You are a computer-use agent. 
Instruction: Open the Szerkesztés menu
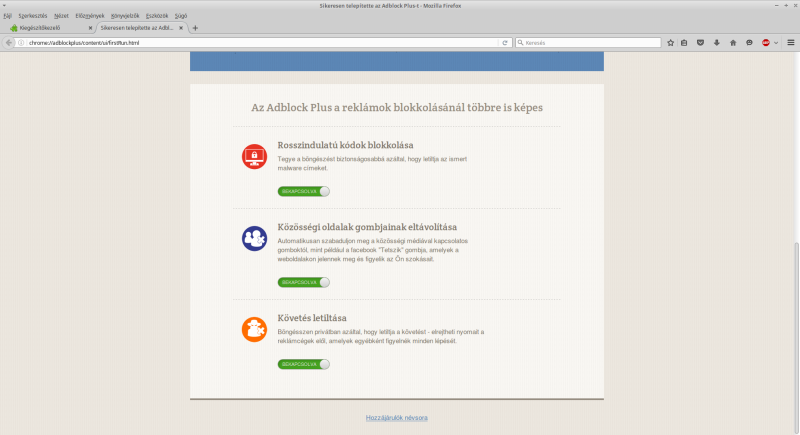33,16
